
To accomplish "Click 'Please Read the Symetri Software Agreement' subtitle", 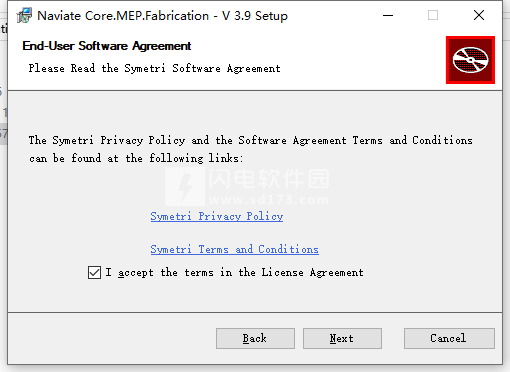I will pos(154,68).
